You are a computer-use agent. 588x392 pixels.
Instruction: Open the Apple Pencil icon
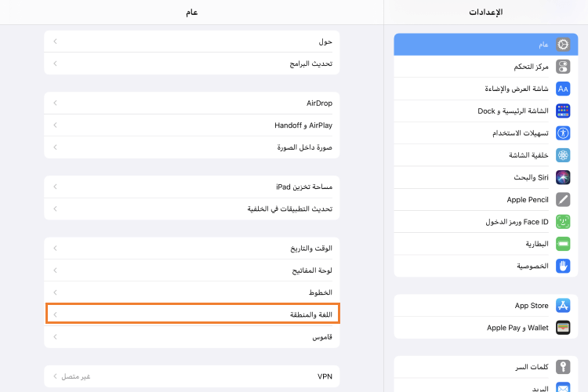563,199
